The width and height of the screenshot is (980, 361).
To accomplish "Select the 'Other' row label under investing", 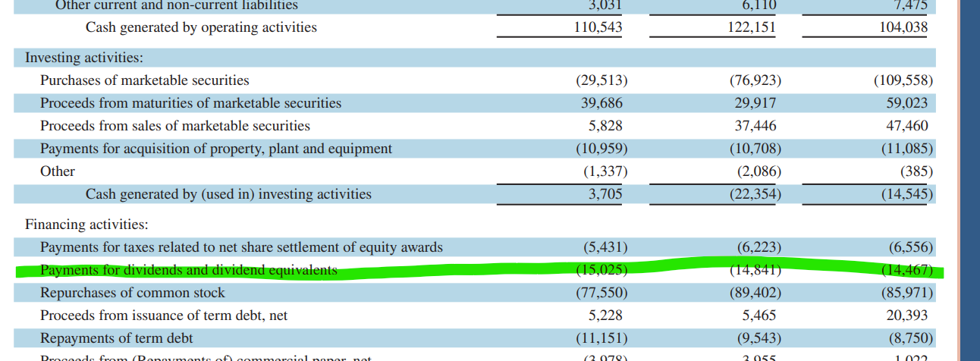I will click(58, 171).
